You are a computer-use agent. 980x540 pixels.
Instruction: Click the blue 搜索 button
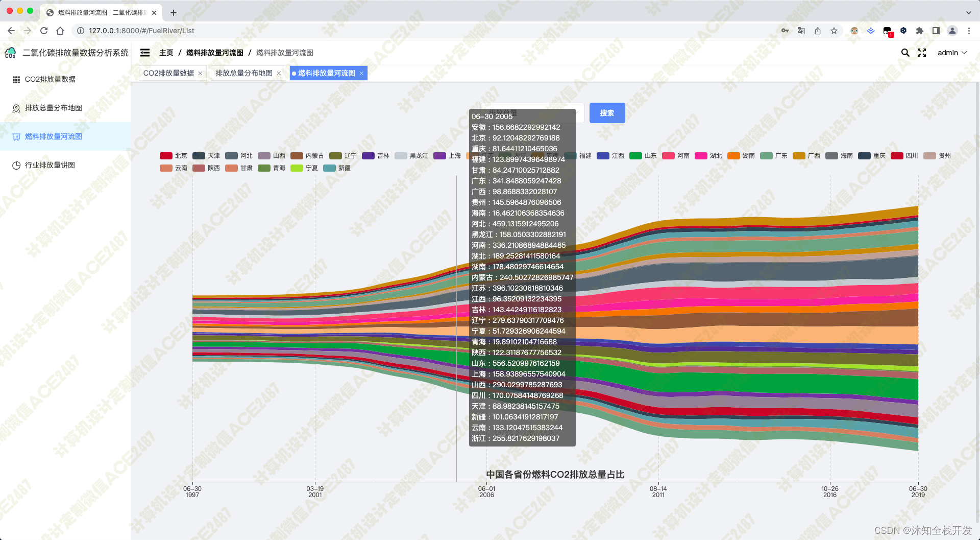607,113
